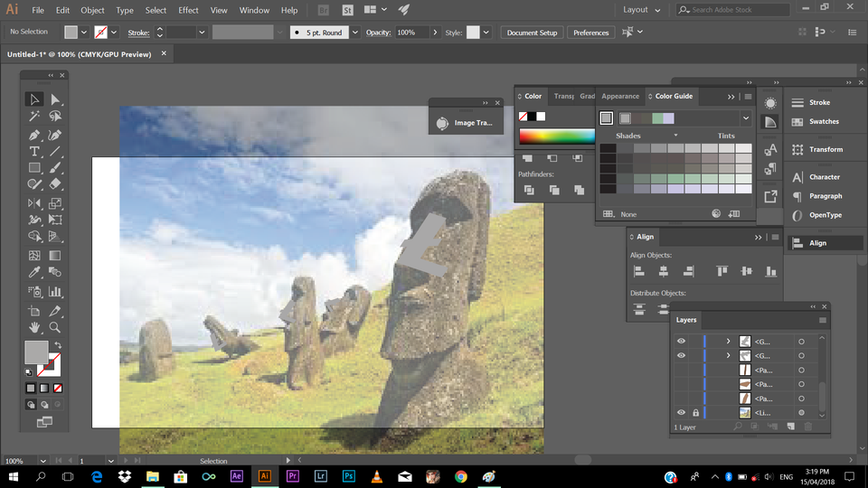868x488 pixels.
Task: Select the Magic Wand tool
Action: coord(34,117)
